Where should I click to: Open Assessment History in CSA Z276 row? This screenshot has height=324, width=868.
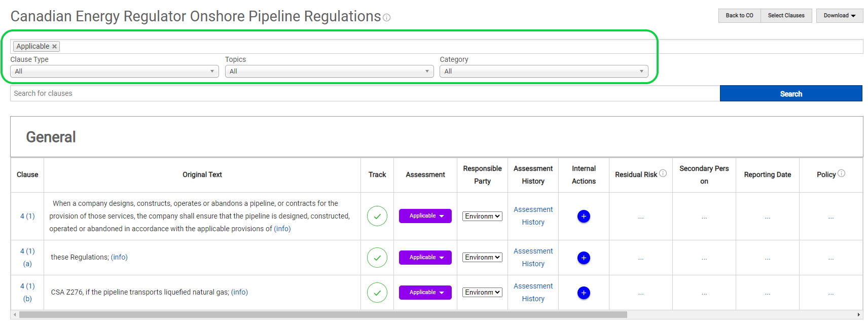coord(533,293)
